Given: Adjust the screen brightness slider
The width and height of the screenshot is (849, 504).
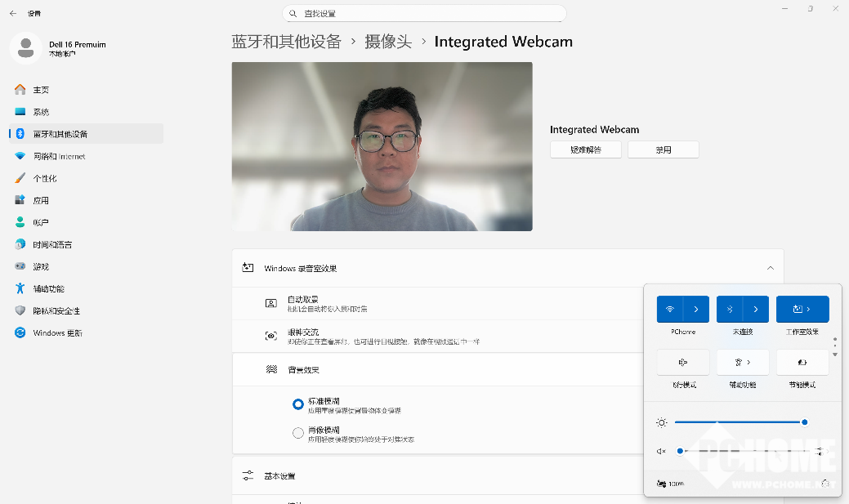Looking at the screenshot, I should 739,422.
